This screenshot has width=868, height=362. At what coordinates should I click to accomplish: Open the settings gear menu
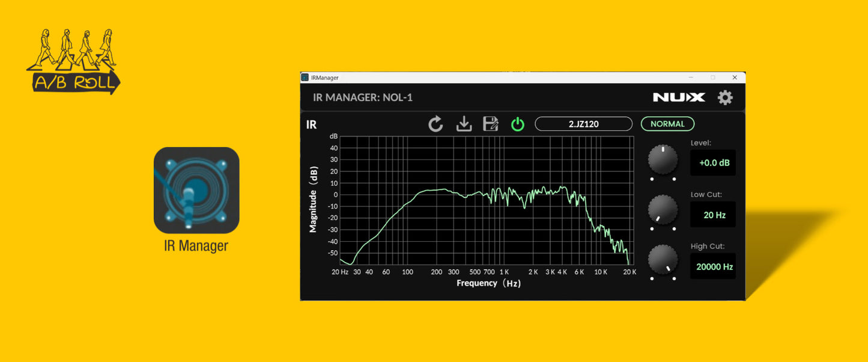(x=725, y=97)
